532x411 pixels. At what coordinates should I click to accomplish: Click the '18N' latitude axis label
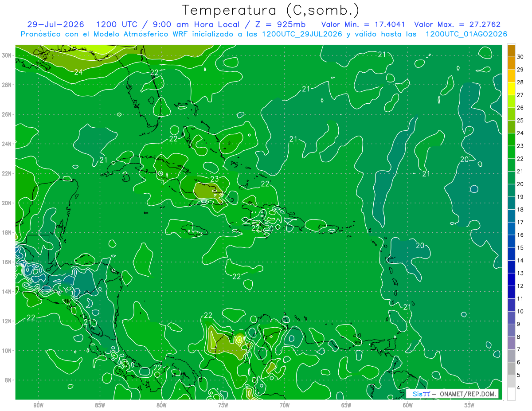coord(8,232)
